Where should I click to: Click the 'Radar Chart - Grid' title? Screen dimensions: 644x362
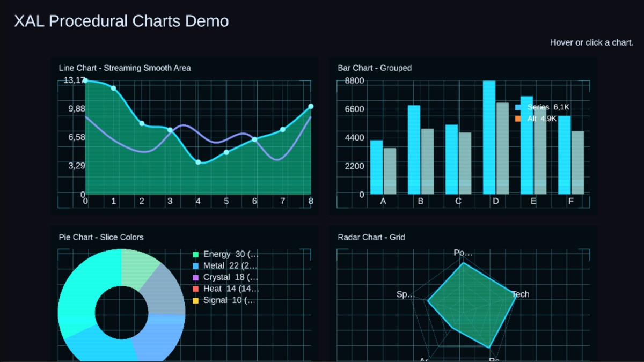tap(371, 237)
